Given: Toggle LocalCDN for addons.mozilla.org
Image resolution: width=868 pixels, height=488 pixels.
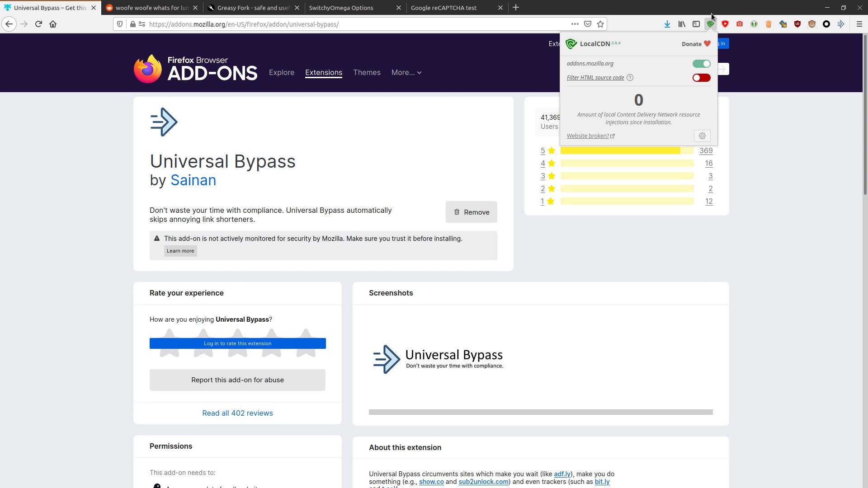Looking at the screenshot, I should [x=701, y=64].
